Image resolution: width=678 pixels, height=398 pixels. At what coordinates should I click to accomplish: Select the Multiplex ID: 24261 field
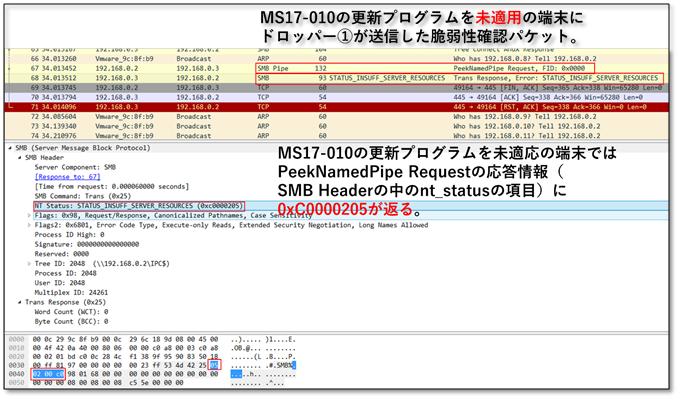click(x=71, y=292)
